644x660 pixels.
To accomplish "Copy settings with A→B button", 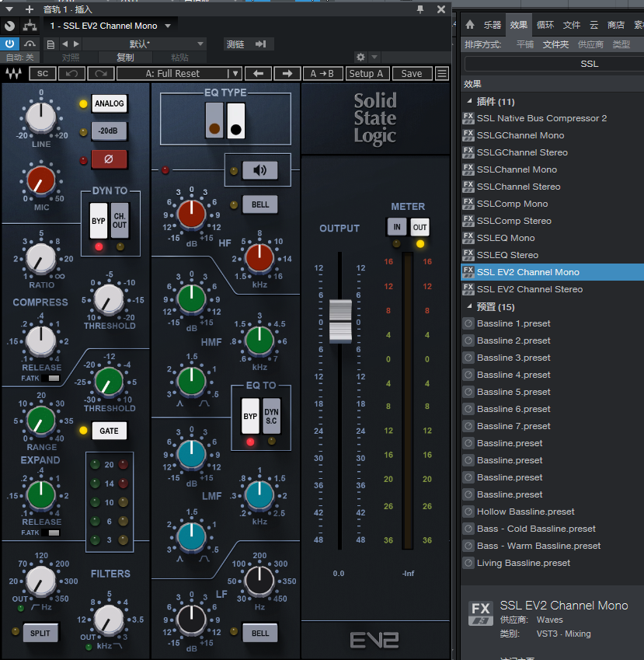I will (322, 74).
